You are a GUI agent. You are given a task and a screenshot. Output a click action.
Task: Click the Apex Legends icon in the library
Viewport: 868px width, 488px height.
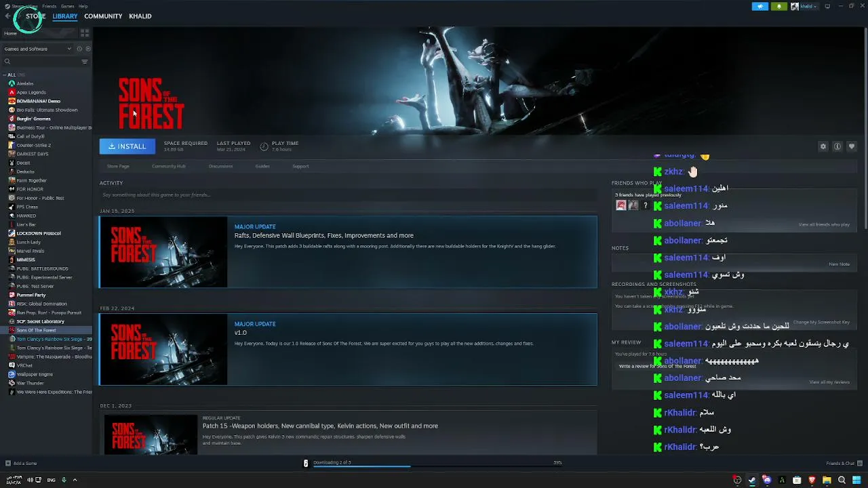(12, 92)
